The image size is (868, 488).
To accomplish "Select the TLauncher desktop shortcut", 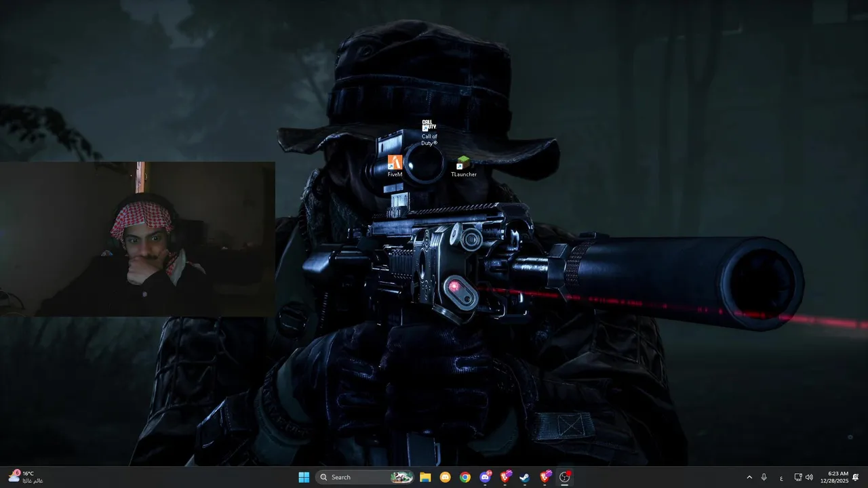I will click(464, 166).
